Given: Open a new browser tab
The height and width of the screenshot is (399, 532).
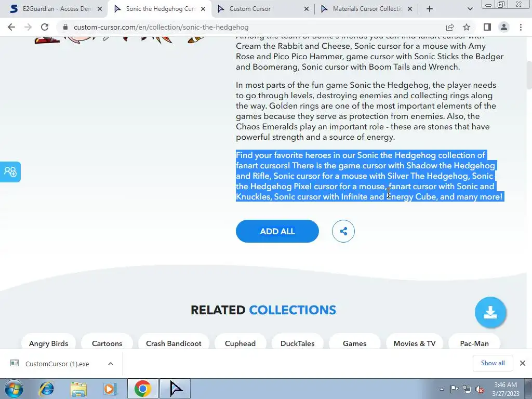Looking at the screenshot, I should 430,9.
